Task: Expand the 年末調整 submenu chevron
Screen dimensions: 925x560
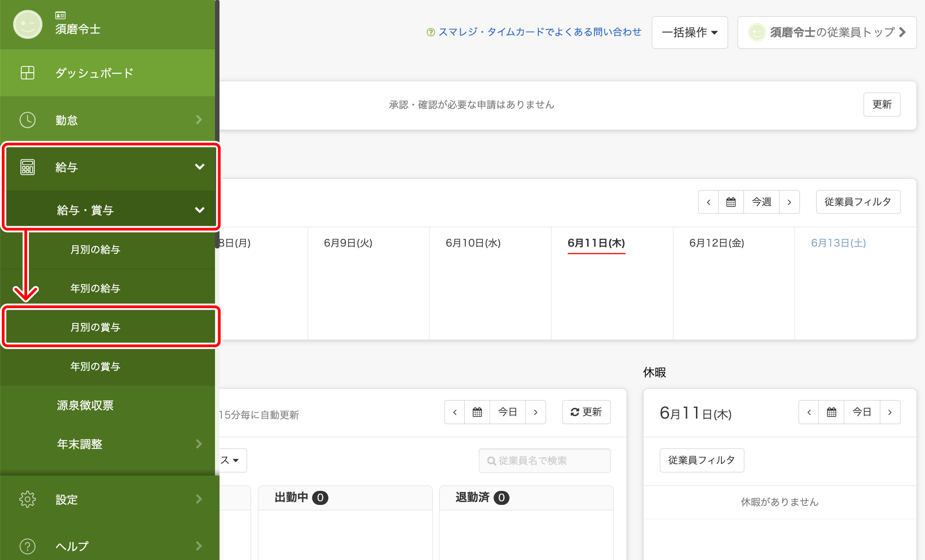Action: (x=199, y=443)
